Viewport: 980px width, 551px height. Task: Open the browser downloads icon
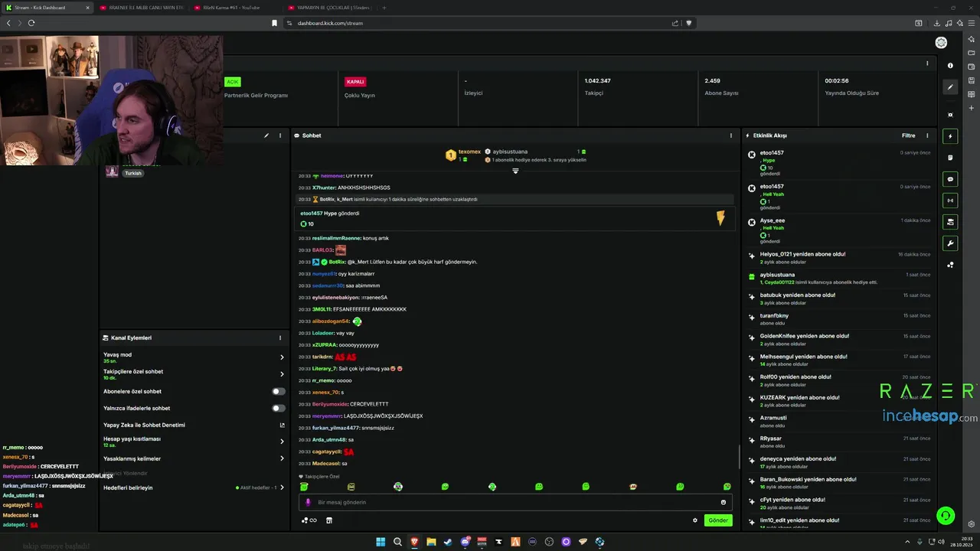click(937, 23)
